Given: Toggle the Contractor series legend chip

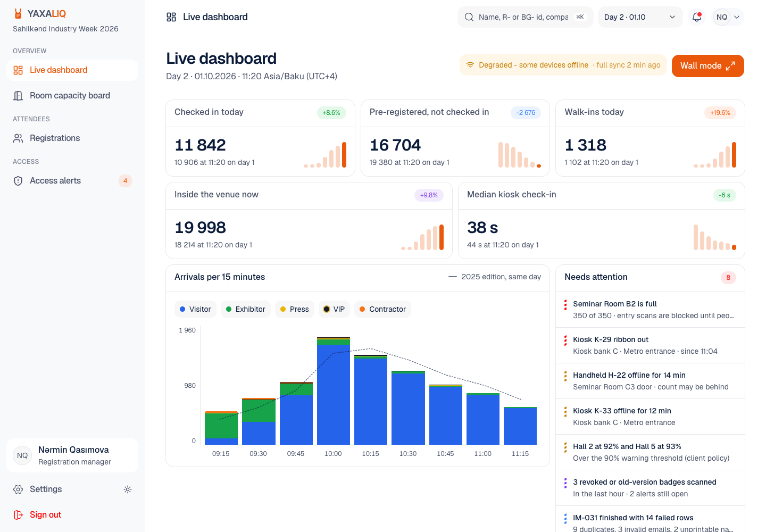Looking at the screenshot, I should tap(382, 309).
